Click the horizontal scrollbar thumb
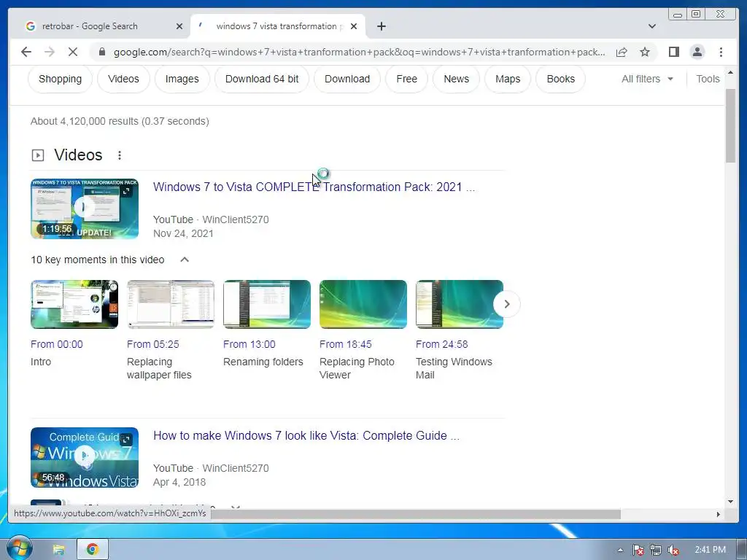Screen dimensions: 747x560 (414, 514)
